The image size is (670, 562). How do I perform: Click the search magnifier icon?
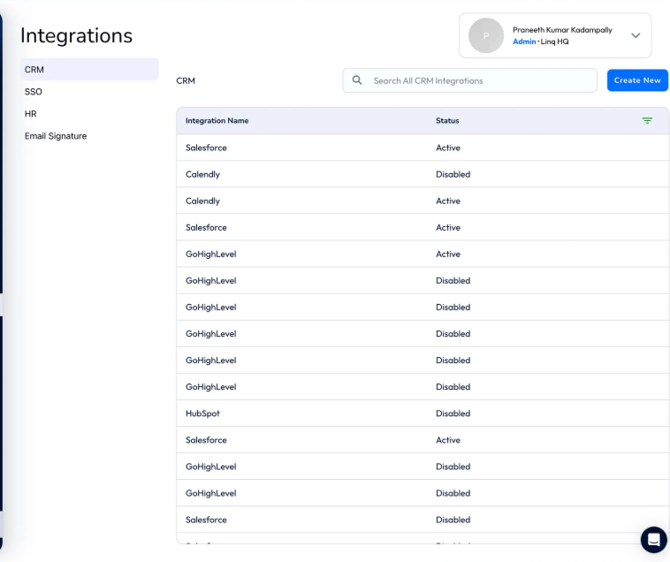[x=357, y=81]
